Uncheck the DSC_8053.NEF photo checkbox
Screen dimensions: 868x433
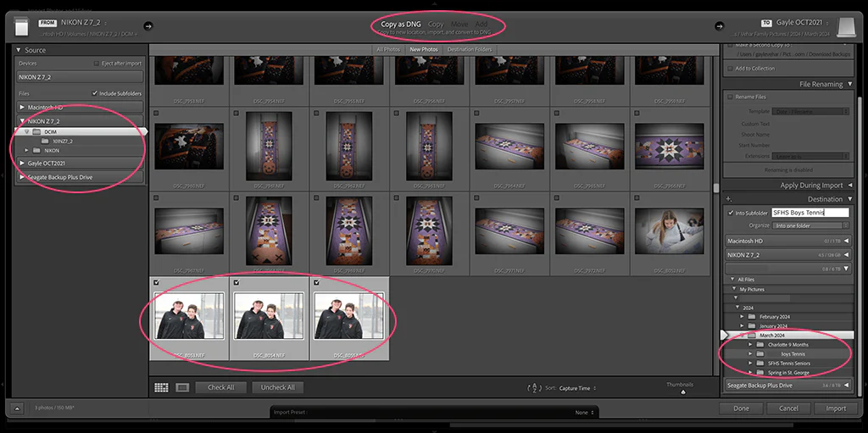pos(156,282)
